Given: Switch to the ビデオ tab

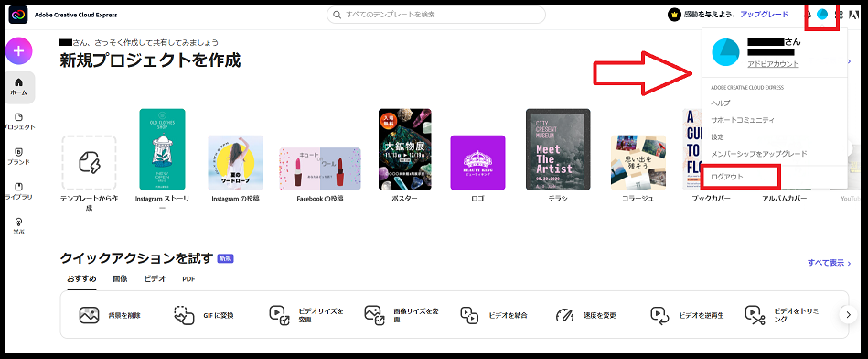Looking at the screenshot, I should pyautogui.click(x=155, y=279).
